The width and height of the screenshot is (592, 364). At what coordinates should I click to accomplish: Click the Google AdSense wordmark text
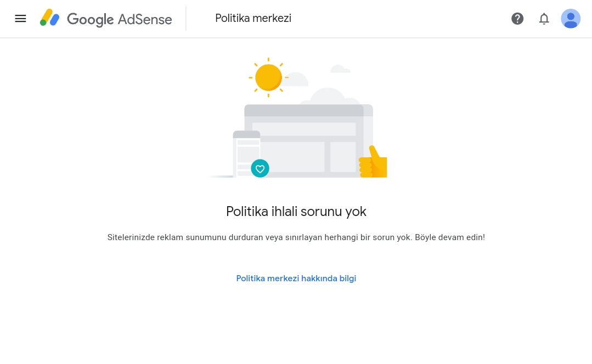pos(119,19)
